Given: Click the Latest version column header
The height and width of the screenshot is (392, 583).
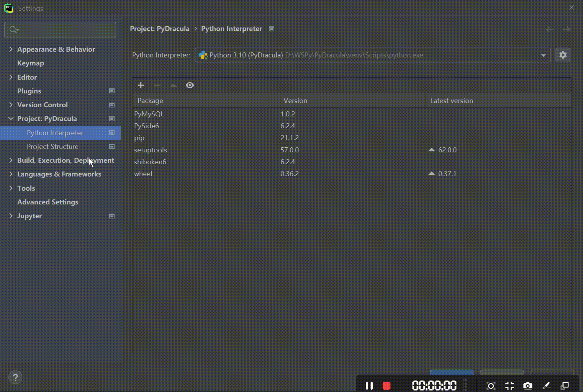Looking at the screenshot, I should point(498,101).
